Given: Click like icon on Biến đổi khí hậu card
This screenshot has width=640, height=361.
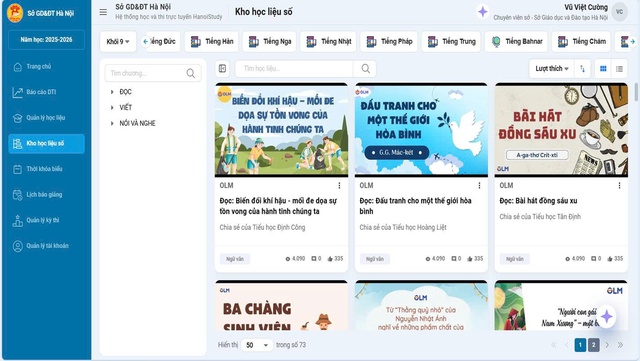Looking at the screenshot, I should coord(330,259).
